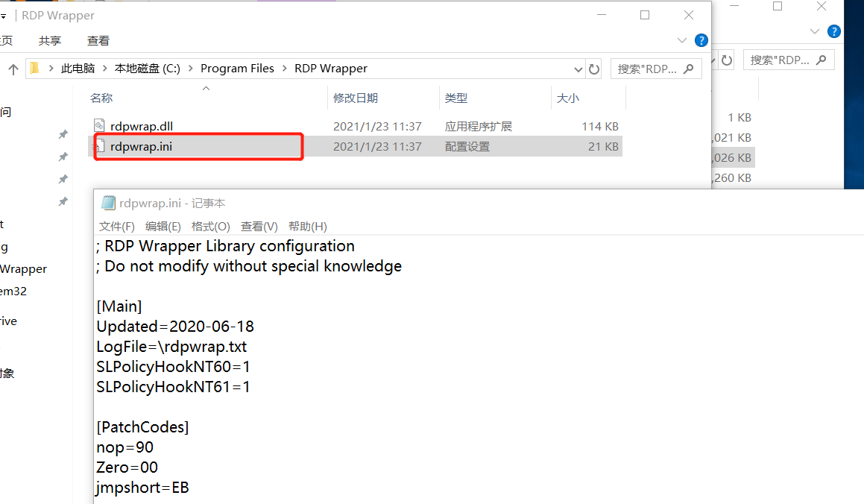
Task: Open the address bar history dropdown
Action: point(578,68)
